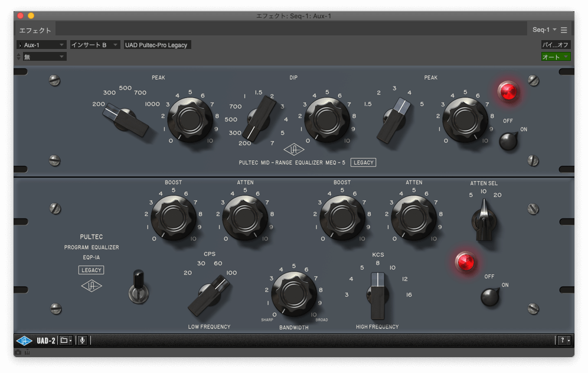Click the DIP amount knob on MEQ-5
588x373 pixels.
click(327, 120)
